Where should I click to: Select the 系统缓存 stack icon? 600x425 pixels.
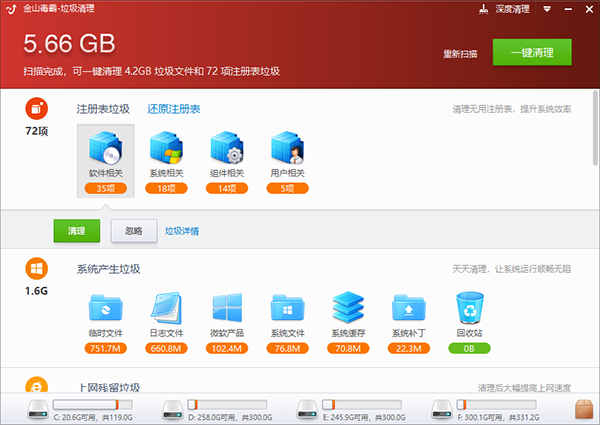coord(348,307)
